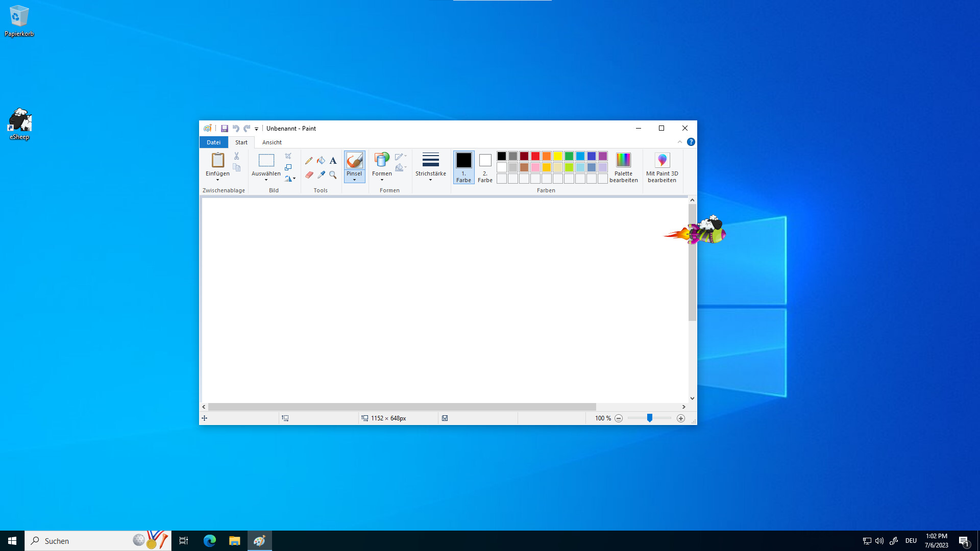Activate the 1. Farbe color slot
Screen dimensions: 980x551
(x=463, y=167)
